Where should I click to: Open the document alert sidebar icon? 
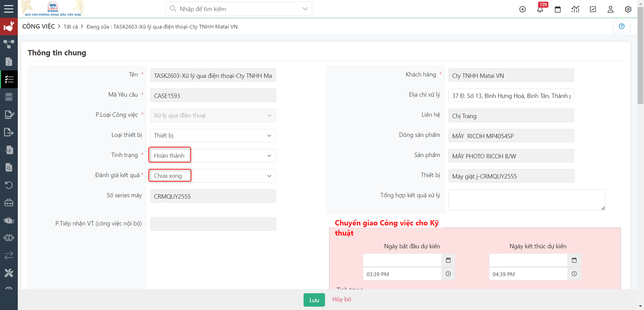(9, 62)
